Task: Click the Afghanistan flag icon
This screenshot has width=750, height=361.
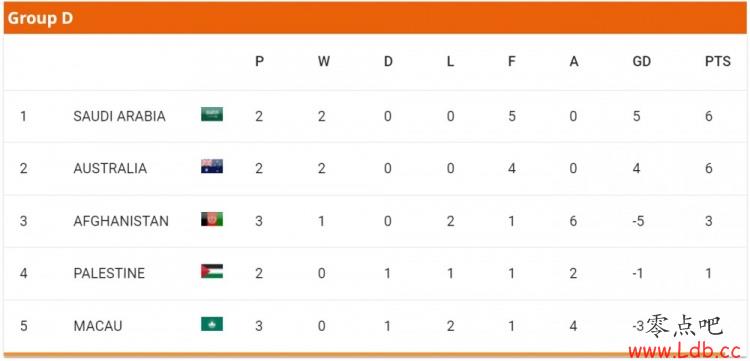Action: (212, 219)
